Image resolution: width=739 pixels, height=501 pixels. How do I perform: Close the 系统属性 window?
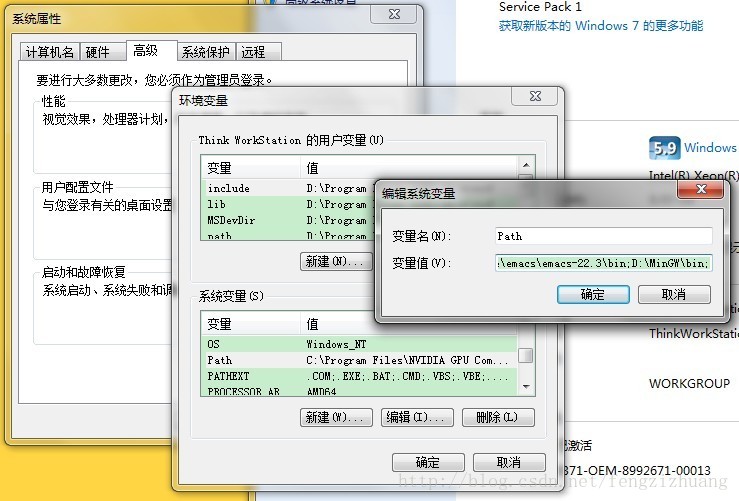coord(394,15)
